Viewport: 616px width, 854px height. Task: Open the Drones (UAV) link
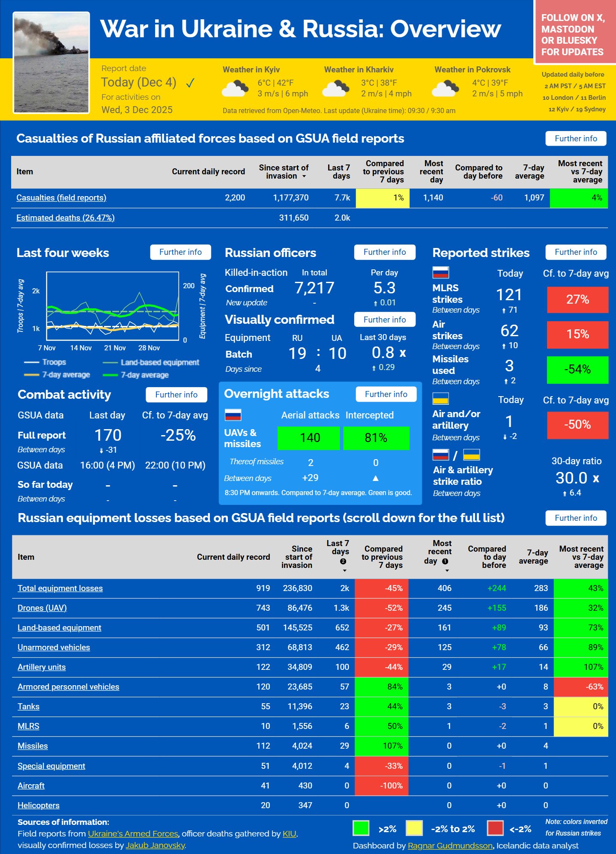(42, 608)
